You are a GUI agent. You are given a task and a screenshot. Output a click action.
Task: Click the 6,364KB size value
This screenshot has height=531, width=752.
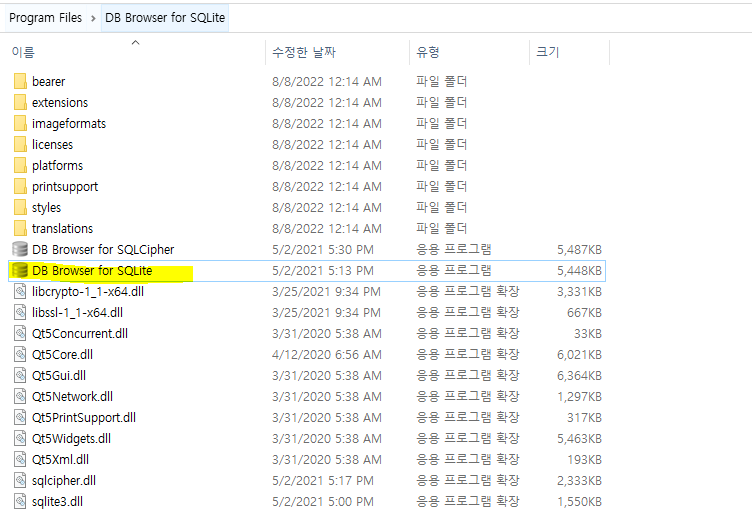tap(579, 376)
